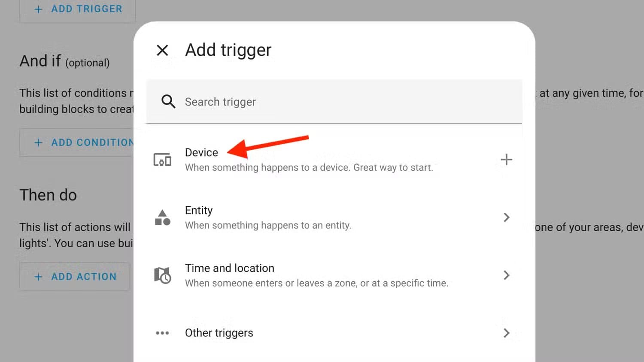Click 'When something happens to a device' description

309,167
